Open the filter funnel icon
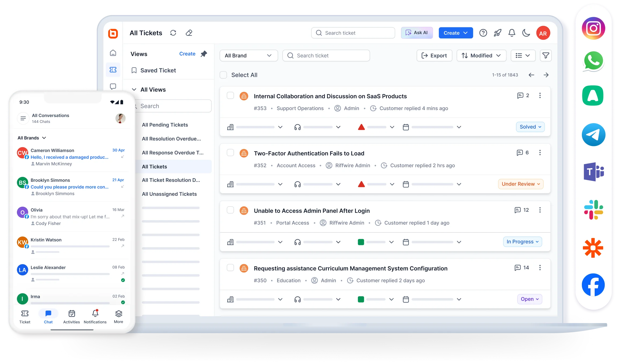Image resolution: width=620 pixels, height=364 pixels. (x=546, y=56)
